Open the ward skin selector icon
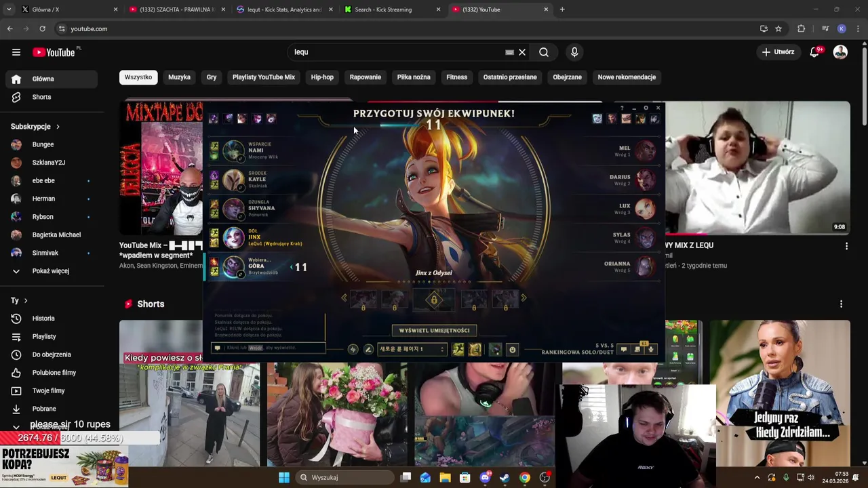868x488 pixels. click(496, 349)
